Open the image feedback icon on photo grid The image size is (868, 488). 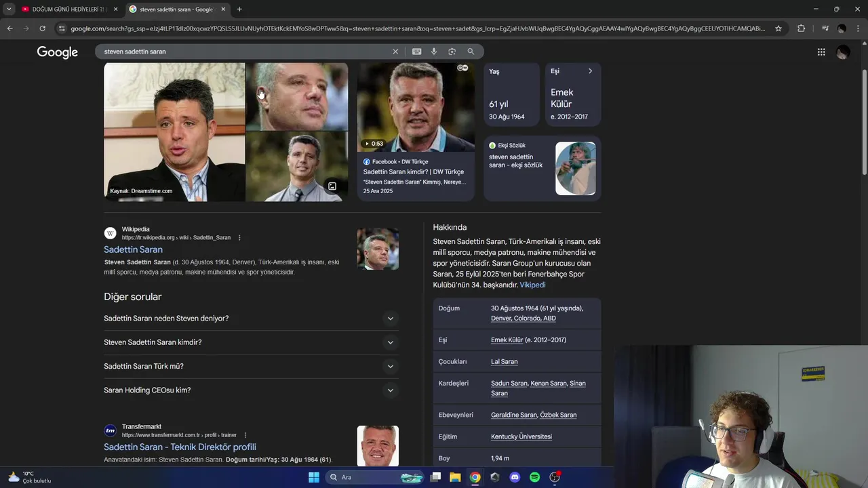332,186
